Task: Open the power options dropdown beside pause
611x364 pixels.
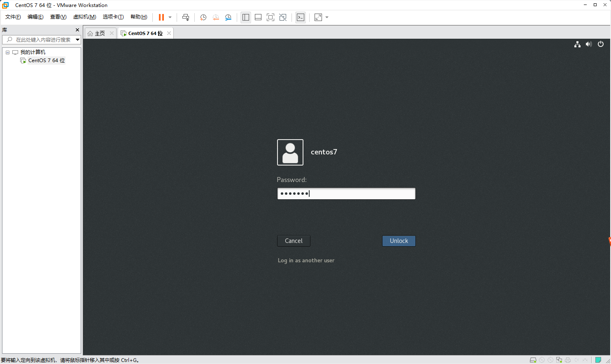Action: point(170,17)
